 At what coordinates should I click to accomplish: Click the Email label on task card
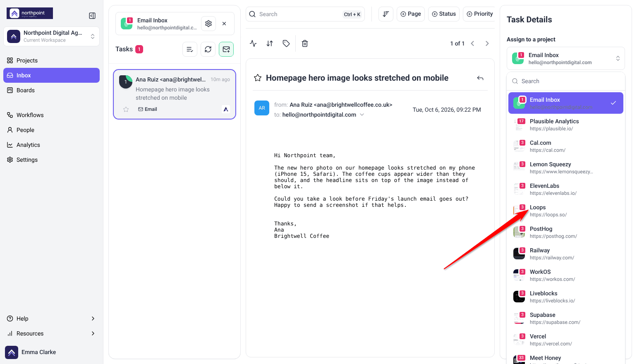pos(148,109)
